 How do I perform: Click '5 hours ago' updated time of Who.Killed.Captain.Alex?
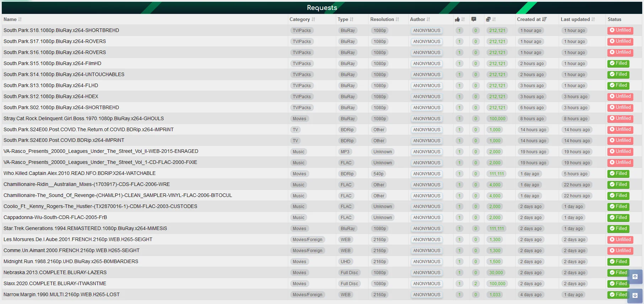(576, 174)
